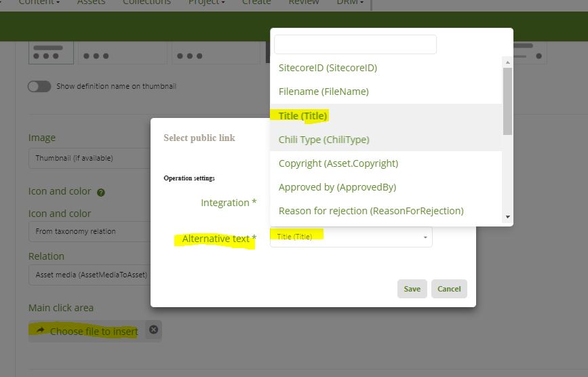
Task: Choose SitecoreID (SitecoreID) from the list
Action: tap(328, 68)
